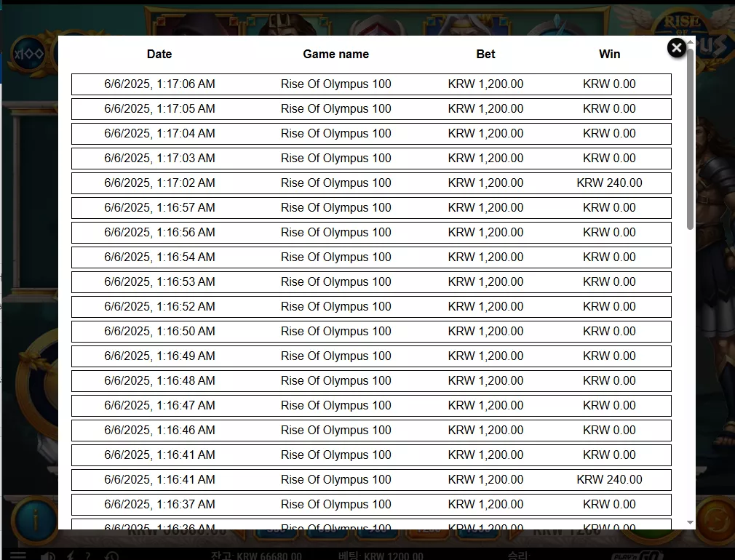This screenshot has width=735, height=560.
Task: Click bet amount in 1:17:05 AM row
Action: tap(485, 108)
